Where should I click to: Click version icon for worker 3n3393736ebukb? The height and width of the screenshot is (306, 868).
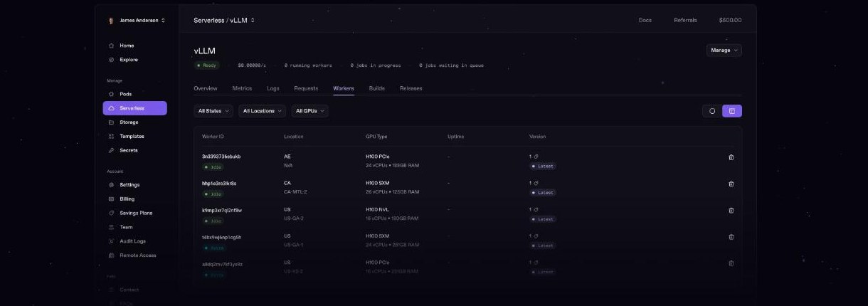click(x=536, y=157)
